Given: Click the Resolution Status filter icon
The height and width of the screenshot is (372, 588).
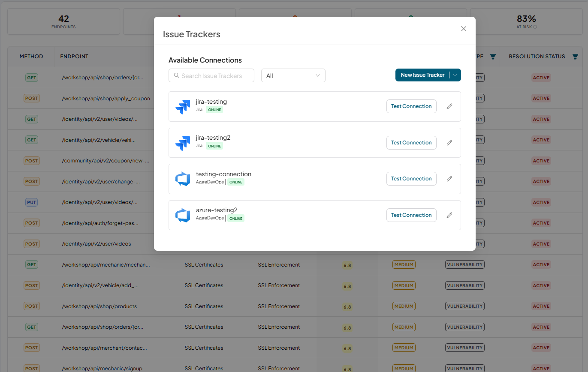Looking at the screenshot, I should [575, 57].
